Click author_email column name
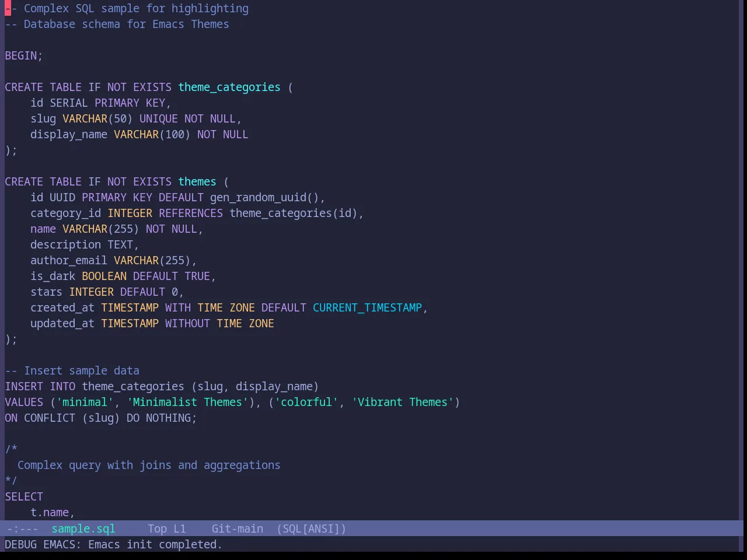This screenshot has width=747, height=560. [69, 260]
